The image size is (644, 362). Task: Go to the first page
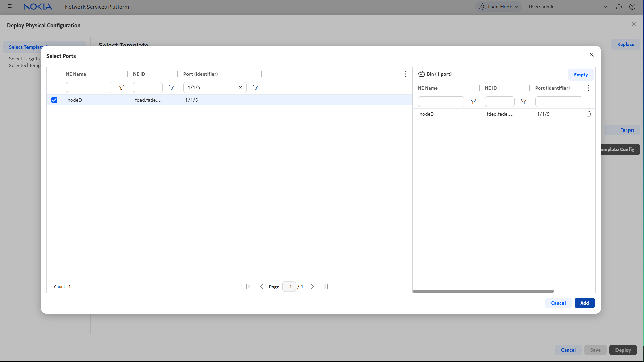coord(248,287)
